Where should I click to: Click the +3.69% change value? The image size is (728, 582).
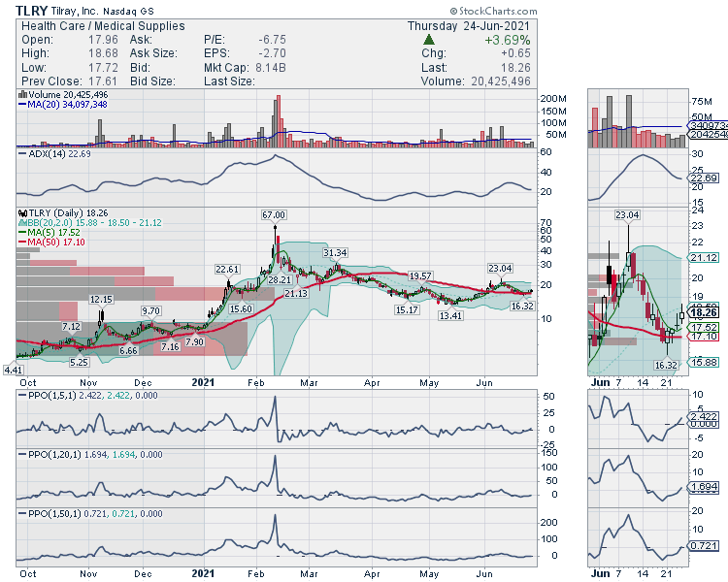click(507, 40)
